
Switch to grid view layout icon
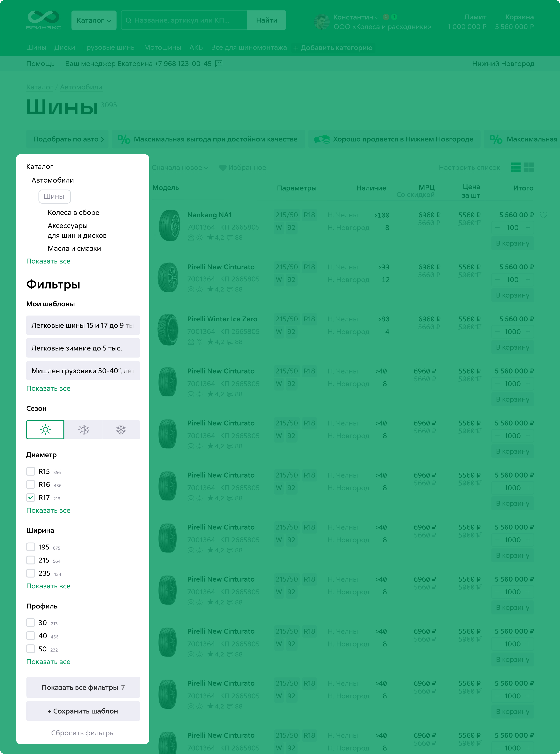point(529,167)
